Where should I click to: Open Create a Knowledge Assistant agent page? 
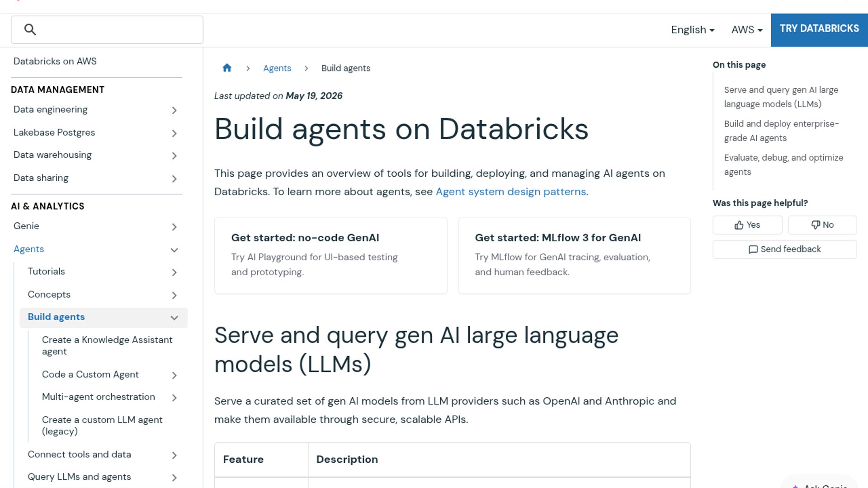click(107, 346)
